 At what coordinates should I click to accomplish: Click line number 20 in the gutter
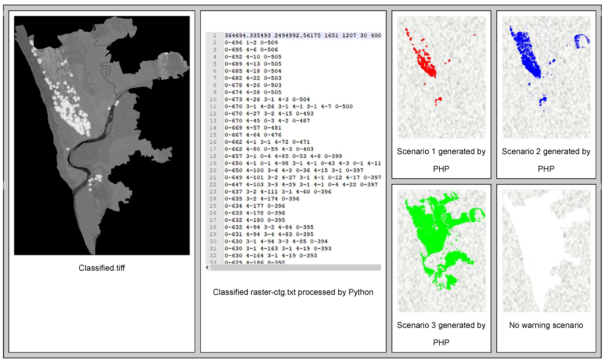tap(213, 170)
